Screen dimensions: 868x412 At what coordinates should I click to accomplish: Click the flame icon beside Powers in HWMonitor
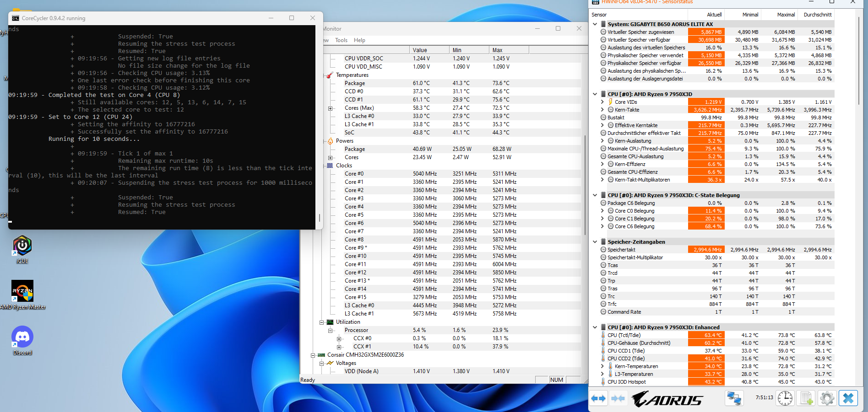[x=330, y=141]
